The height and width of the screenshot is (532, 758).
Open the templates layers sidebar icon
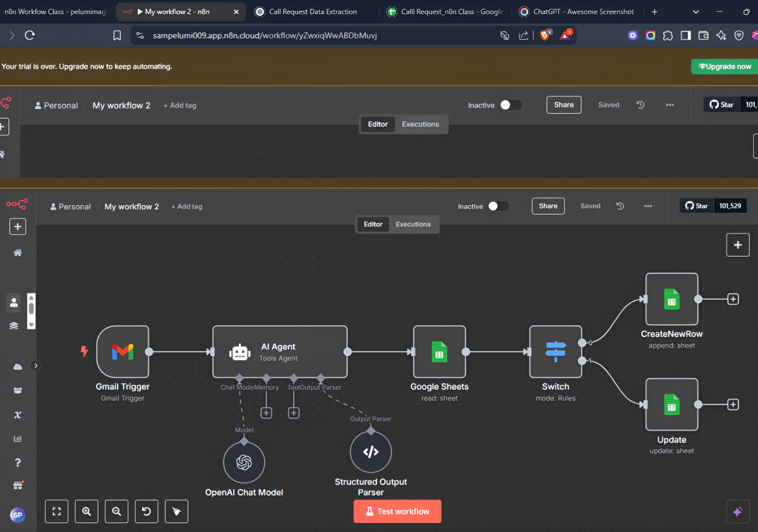coord(14,326)
